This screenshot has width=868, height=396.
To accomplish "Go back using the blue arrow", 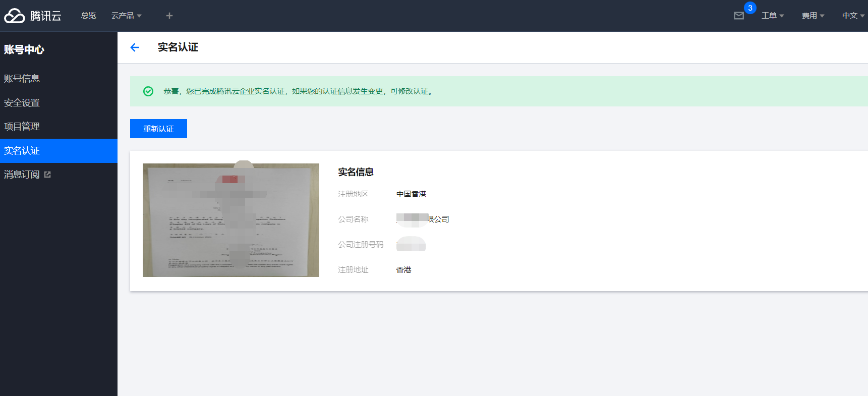I will coord(135,47).
